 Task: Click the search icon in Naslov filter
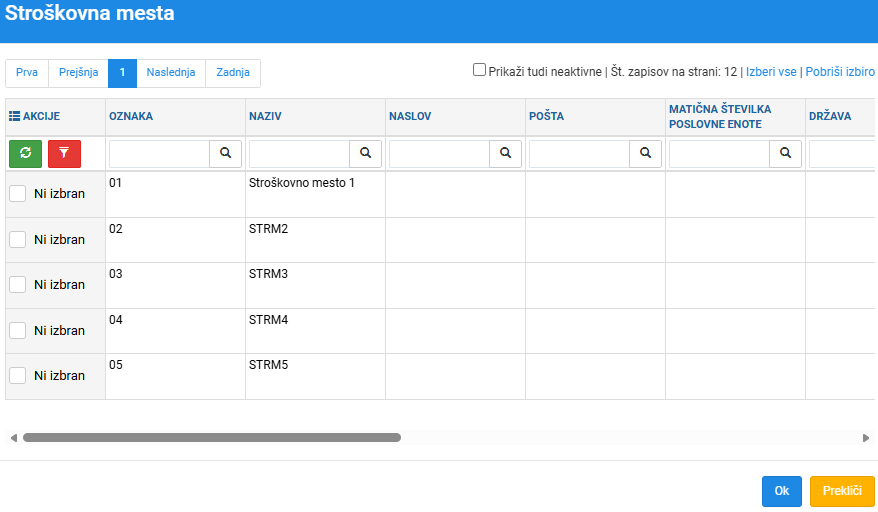506,153
